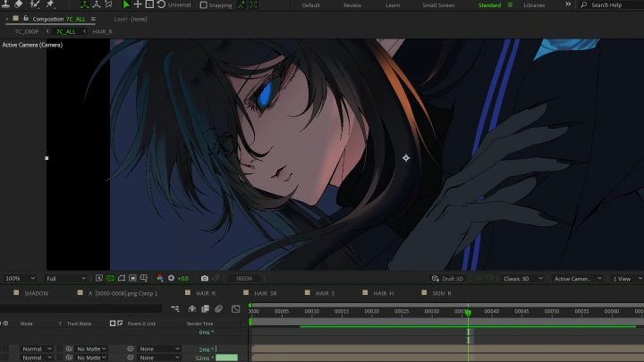Switch to the SHADOW timeline tab
This screenshot has width=644, height=362.
click(x=36, y=293)
